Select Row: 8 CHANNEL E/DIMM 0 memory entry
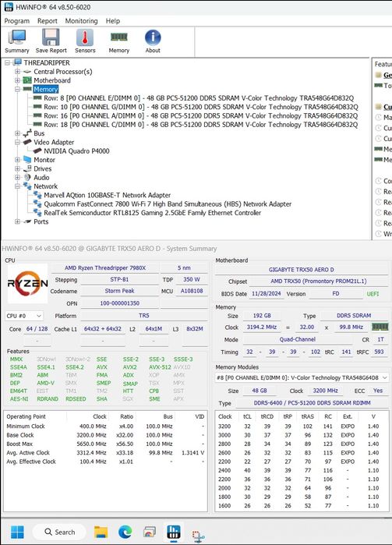The height and width of the screenshot is (545, 392). 199,98
